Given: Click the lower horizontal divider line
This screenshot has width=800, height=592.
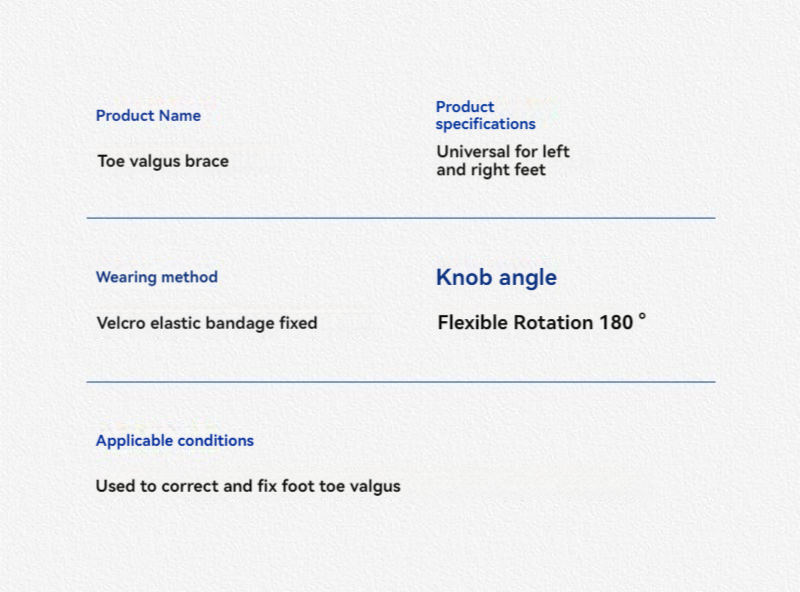Looking at the screenshot, I should click(x=401, y=381).
